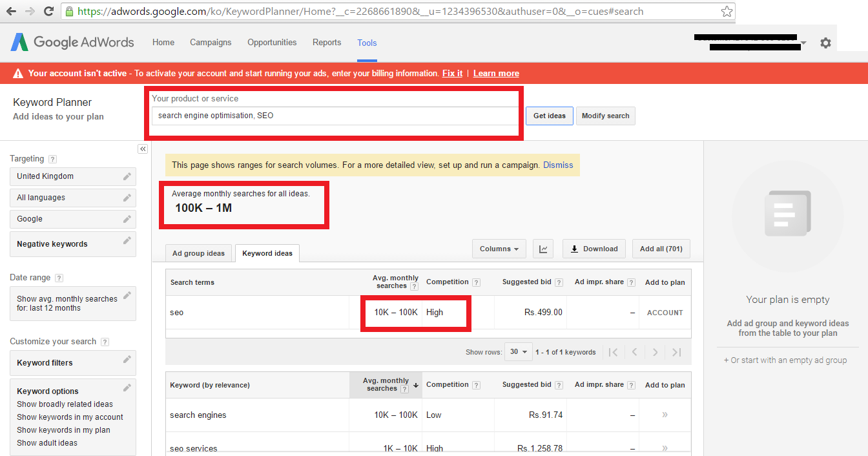Click the browser address bar

[398, 12]
